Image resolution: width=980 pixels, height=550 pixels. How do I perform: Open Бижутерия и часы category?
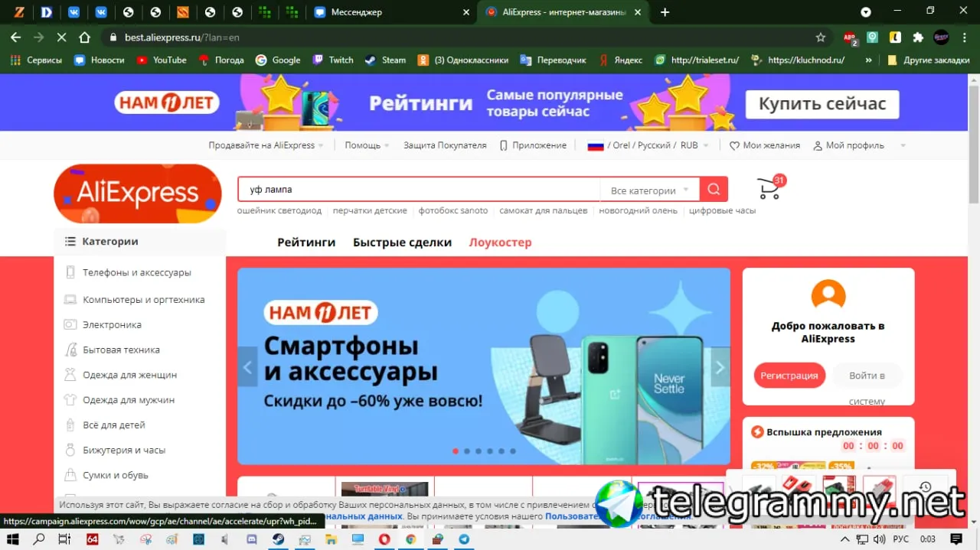click(x=124, y=451)
